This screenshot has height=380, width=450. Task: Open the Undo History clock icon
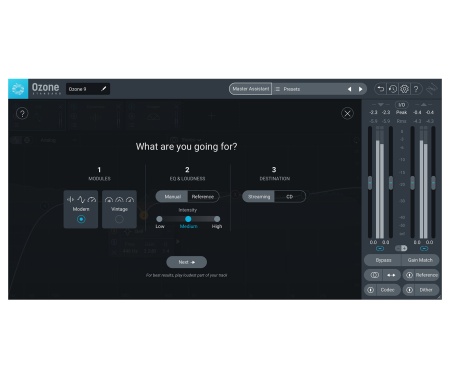393,89
